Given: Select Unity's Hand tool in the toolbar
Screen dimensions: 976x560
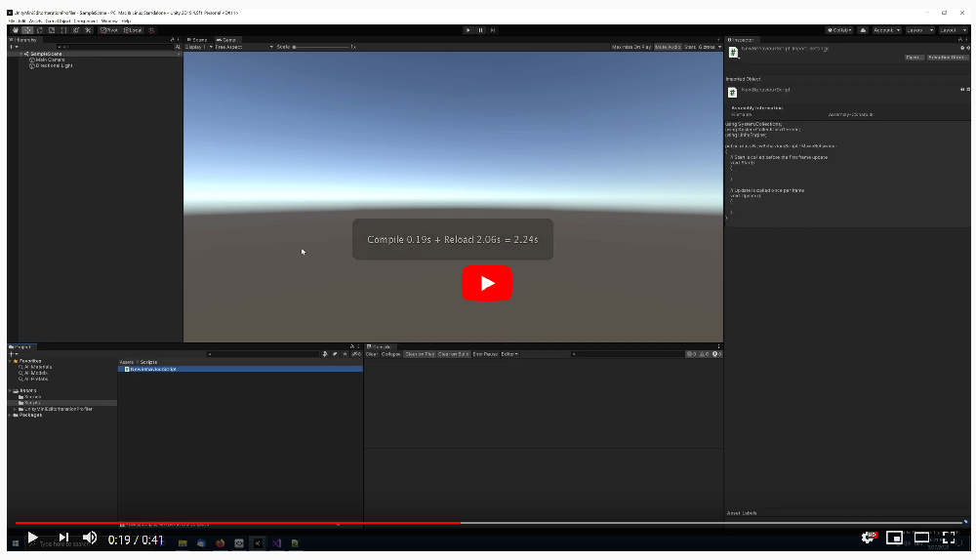Looking at the screenshot, I should pyautogui.click(x=16, y=30).
